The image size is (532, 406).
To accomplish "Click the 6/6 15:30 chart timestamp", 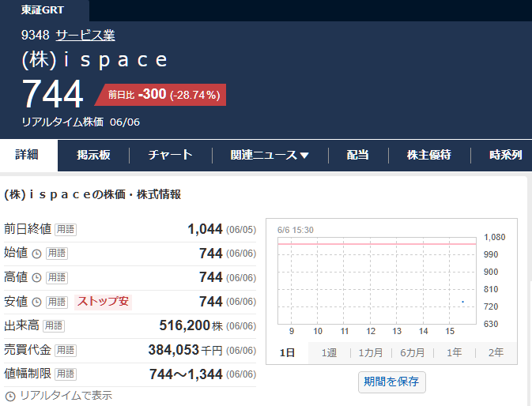I will click(295, 230).
